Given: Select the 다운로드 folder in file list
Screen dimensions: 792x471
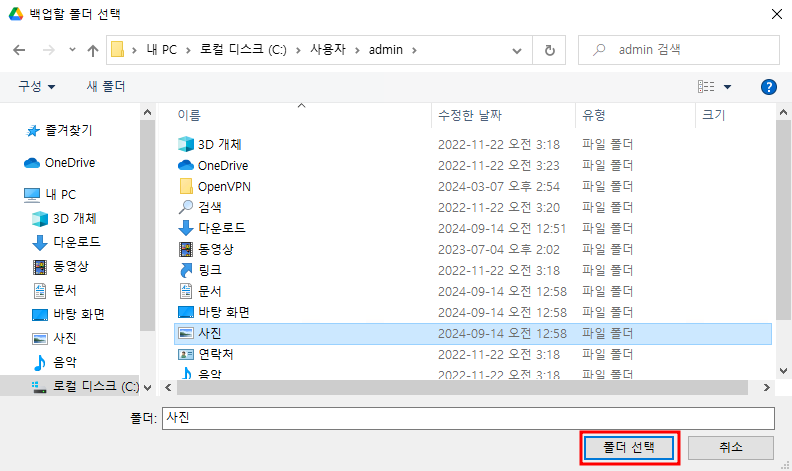Looking at the screenshot, I should click(221, 228).
